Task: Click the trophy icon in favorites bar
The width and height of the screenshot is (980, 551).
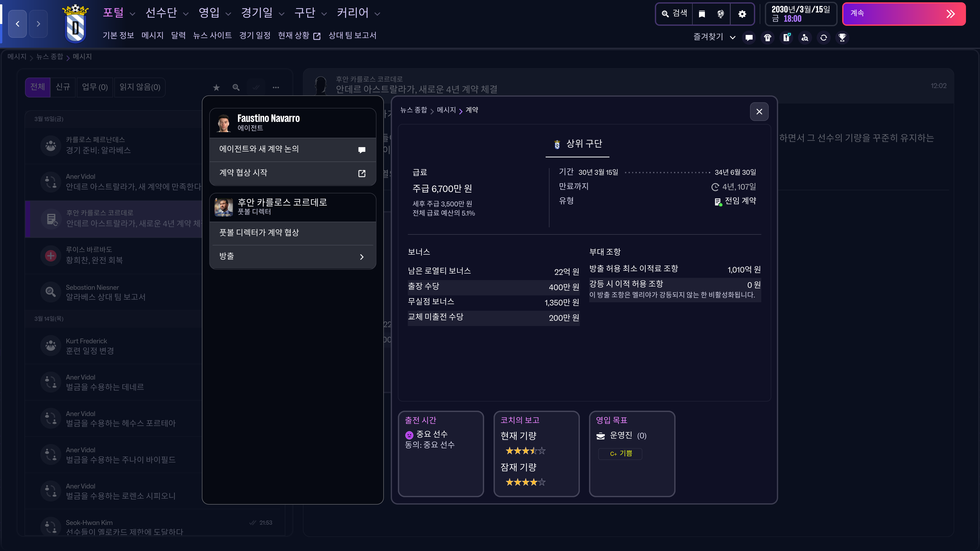Action: pos(842,38)
